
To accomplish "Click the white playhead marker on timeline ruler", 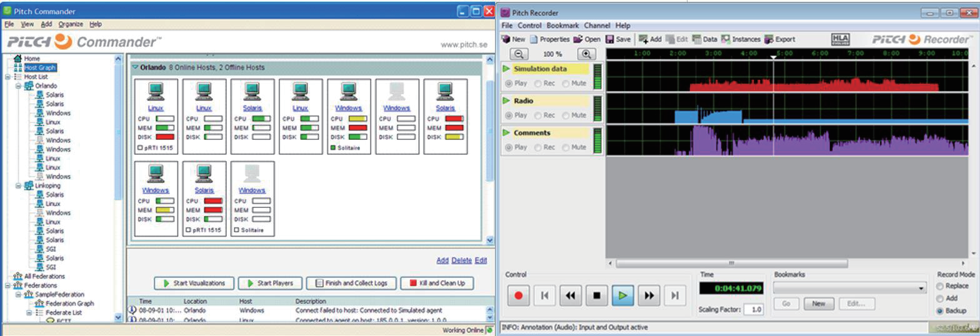I will tap(774, 57).
